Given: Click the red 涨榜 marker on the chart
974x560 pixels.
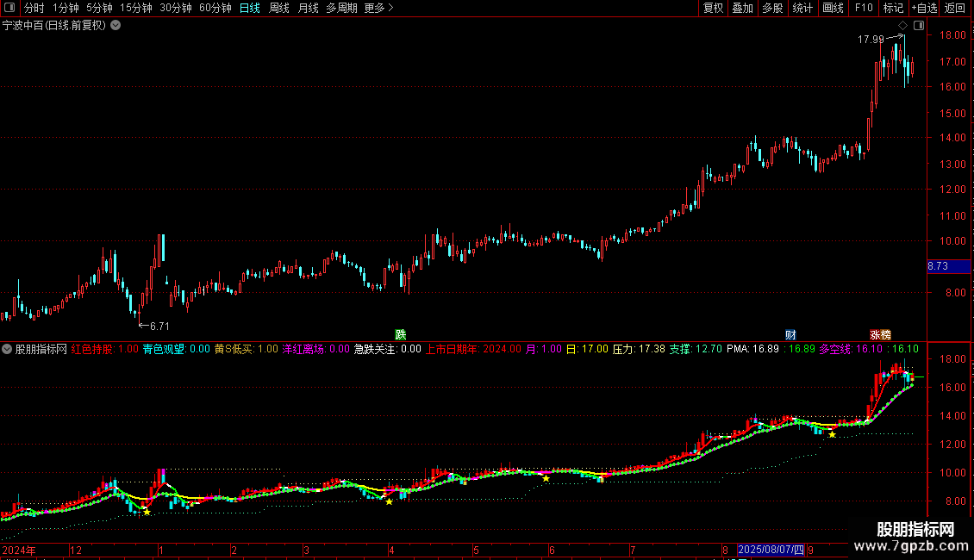Looking at the screenshot, I should pos(880,334).
